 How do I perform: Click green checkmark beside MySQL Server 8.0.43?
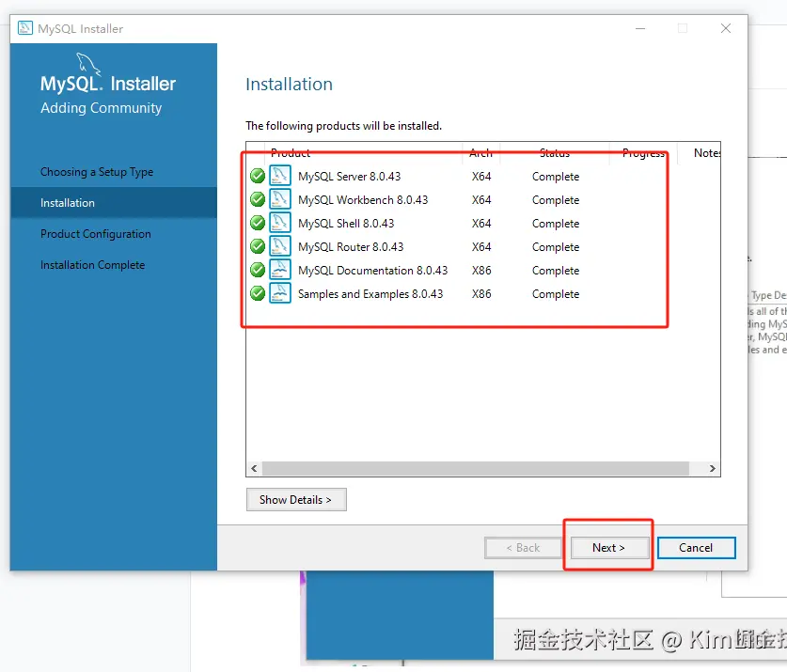tap(258, 176)
